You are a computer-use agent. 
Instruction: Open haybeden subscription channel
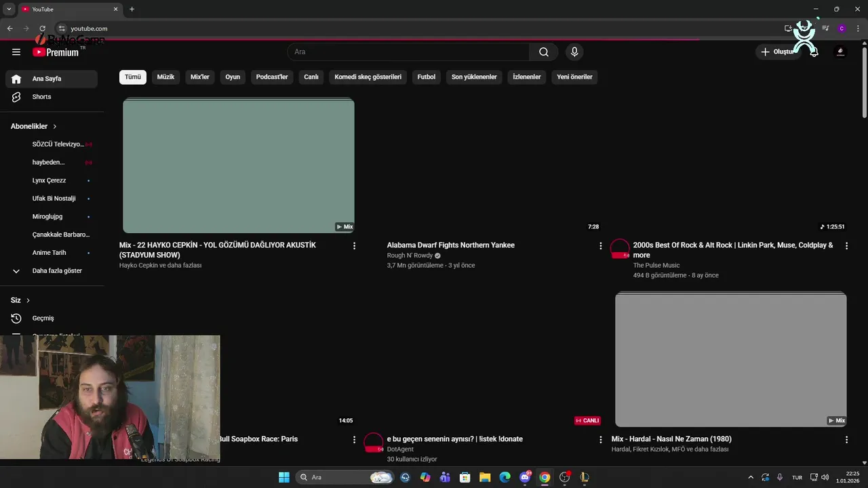[x=52, y=162]
